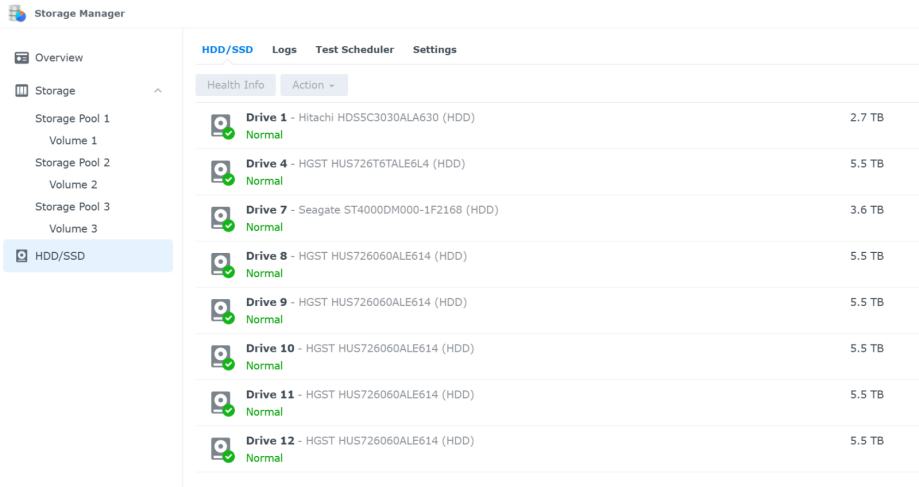Select the Drive 11 name text
The image size is (919, 487).
click(x=270, y=394)
